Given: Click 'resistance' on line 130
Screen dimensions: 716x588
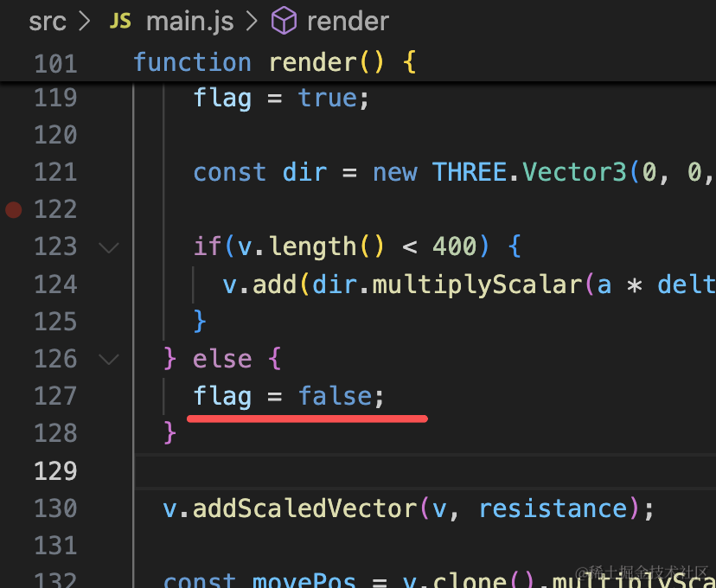Looking at the screenshot, I should pyautogui.click(x=553, y=508).
